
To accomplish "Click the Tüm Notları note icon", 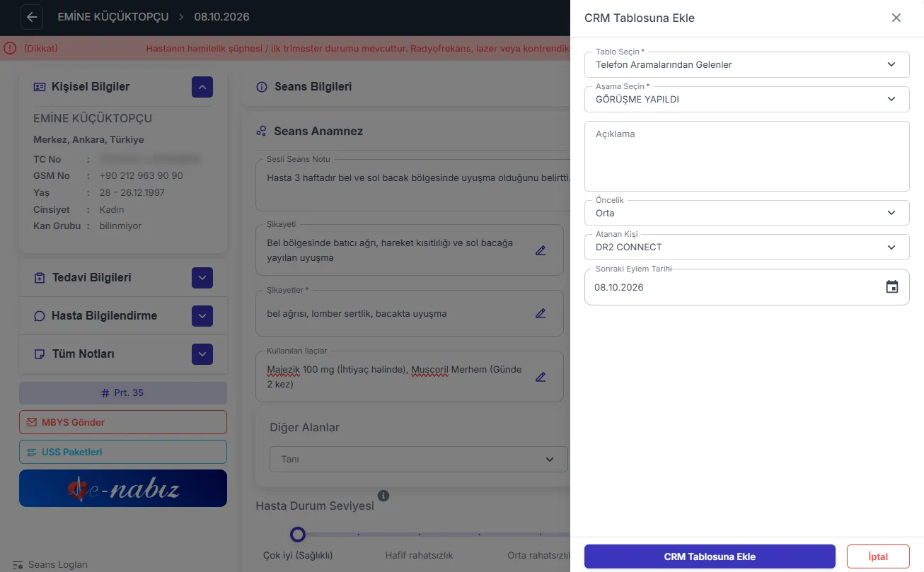I will (x=40, y=354).
